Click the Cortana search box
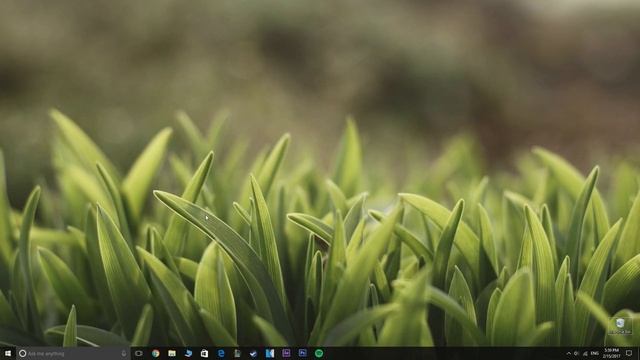640x360 pixels. click(x=73, y=353)
